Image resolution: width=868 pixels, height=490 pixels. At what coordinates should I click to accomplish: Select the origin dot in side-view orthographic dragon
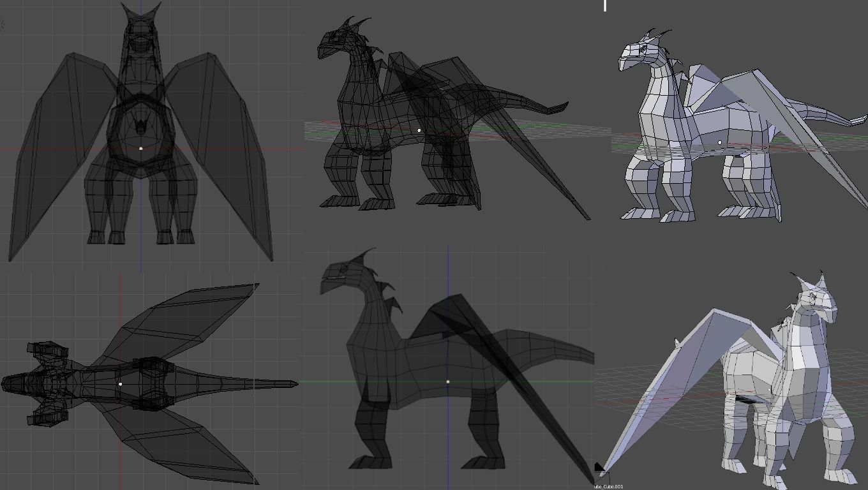coord(447,382)
